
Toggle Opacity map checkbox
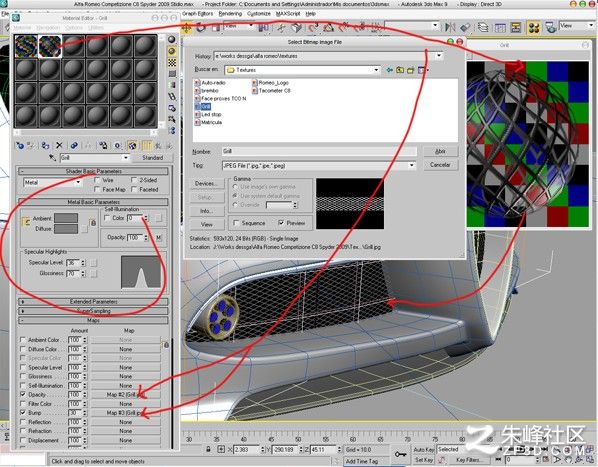point(23,395)
